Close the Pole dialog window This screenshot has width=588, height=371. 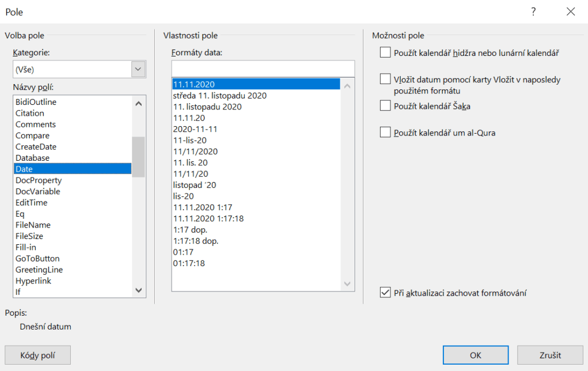point(570,12)
